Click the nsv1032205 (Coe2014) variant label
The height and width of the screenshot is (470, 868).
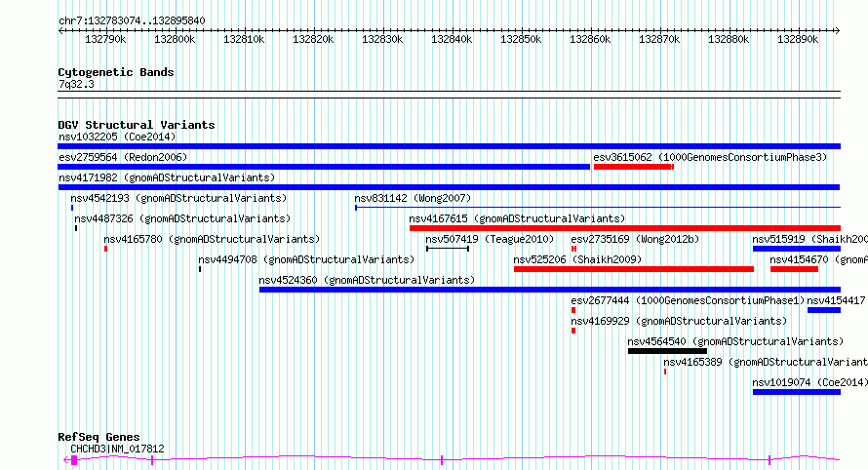[x=117, y=137]
